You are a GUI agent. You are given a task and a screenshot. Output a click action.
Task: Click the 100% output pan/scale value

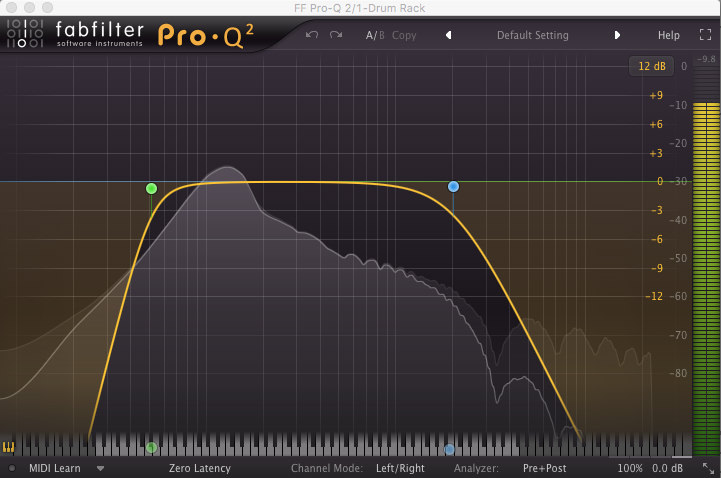pos(629,468)
